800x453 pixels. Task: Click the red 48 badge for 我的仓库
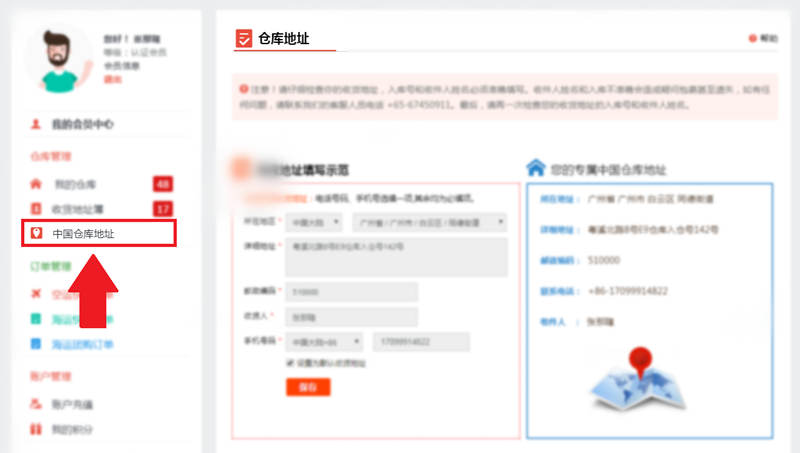pyautogui.click(x=163, y=184)
